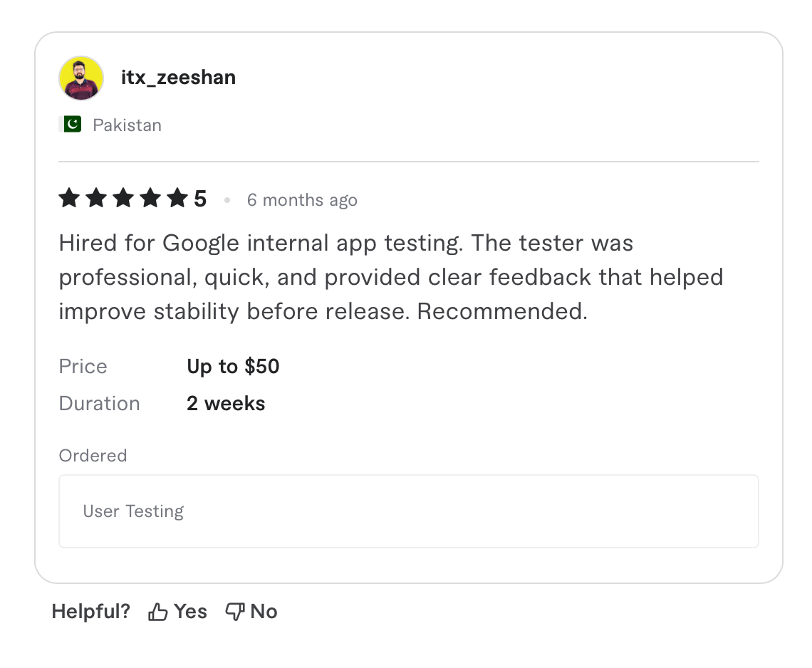Image resolution: width=812 pixels, height=668 pixels.
Task: Click the Pakistan flag icon
Action: click(70, 124)
